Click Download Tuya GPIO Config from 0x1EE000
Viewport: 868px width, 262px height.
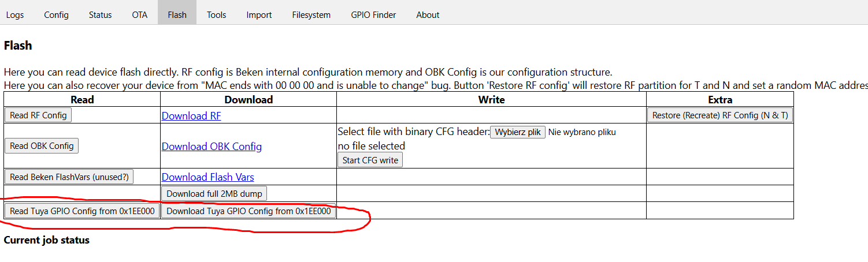(248, 211)
